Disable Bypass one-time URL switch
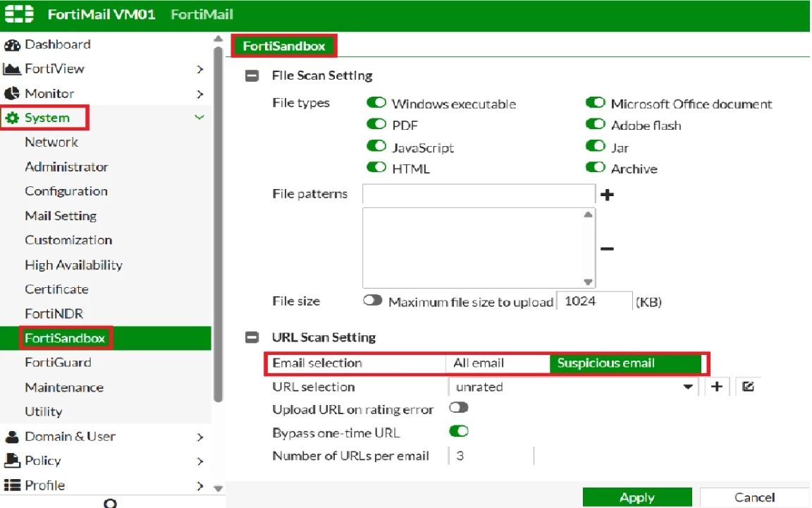The image size is (812, 508). tap(459, 431)
